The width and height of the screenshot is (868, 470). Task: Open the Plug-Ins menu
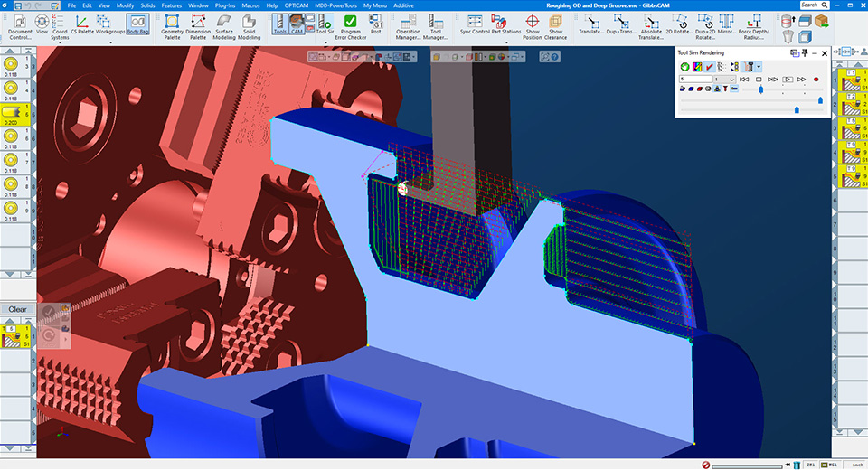(x=226, y=5)
